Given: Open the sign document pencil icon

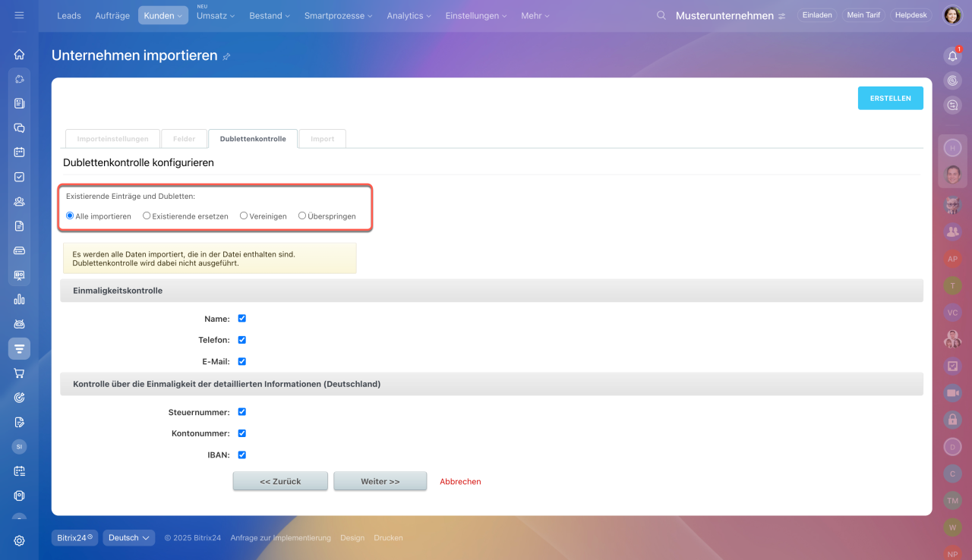Looking at the screenshot, I should tap(19, 422).
